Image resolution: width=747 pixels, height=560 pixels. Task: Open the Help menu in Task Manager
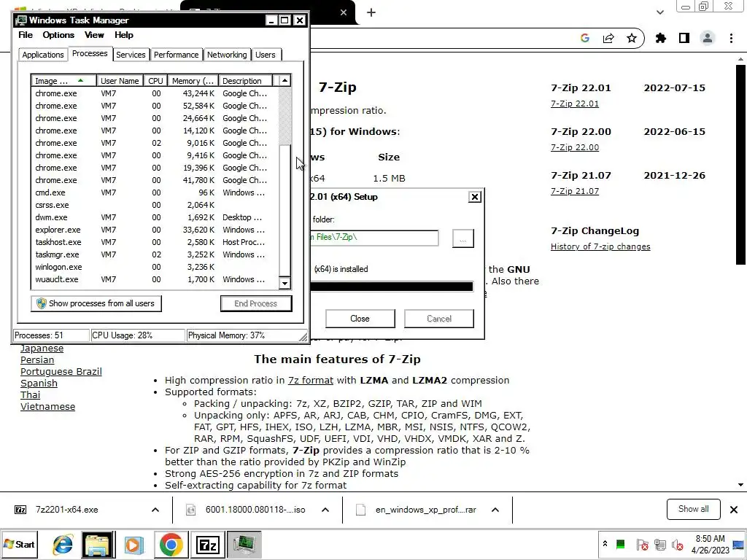click(124, 35)
